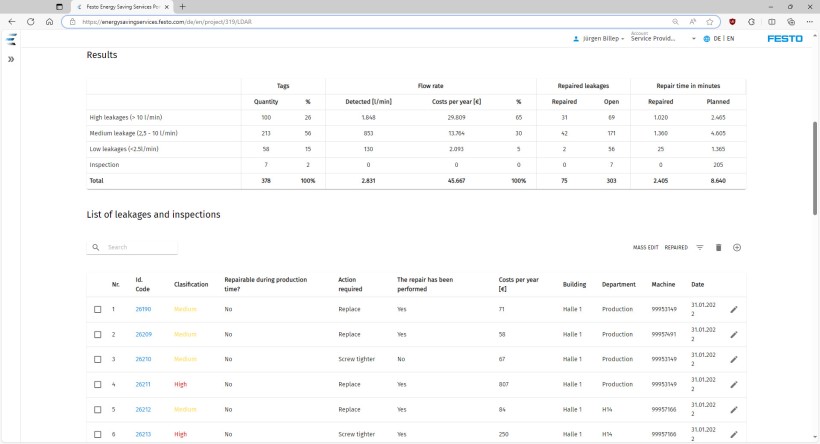Click the trash delete icon
This screenshot has width=820, height=444.
click(x=719, y=247)
